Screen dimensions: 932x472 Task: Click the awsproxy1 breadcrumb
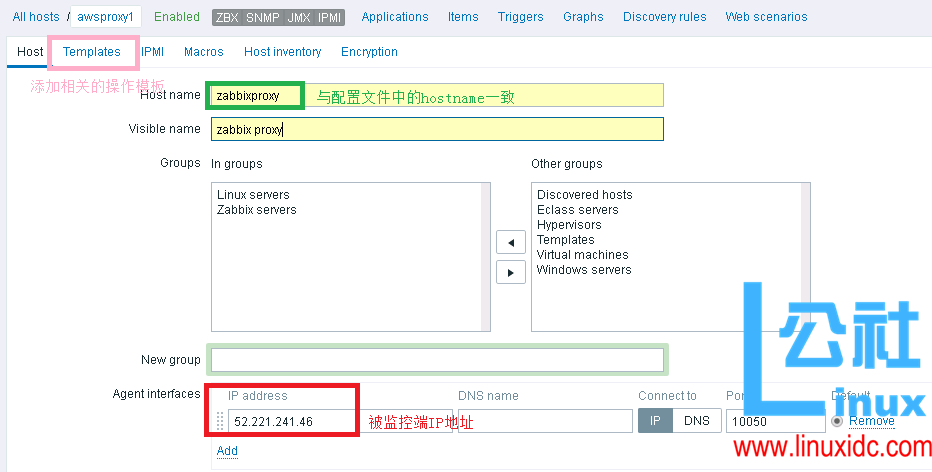point(105,17)
